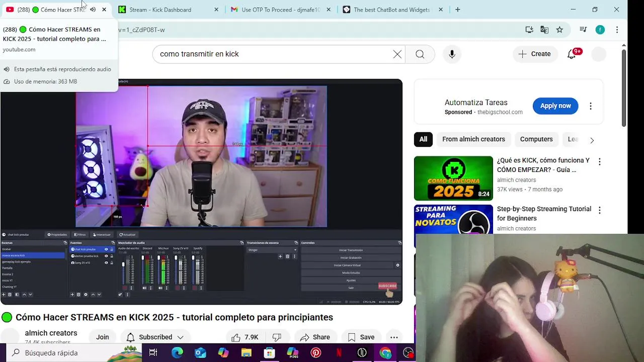Close the YouTube 'Cómo Hacer STREAMS' tab

click(x=104, y=10)
